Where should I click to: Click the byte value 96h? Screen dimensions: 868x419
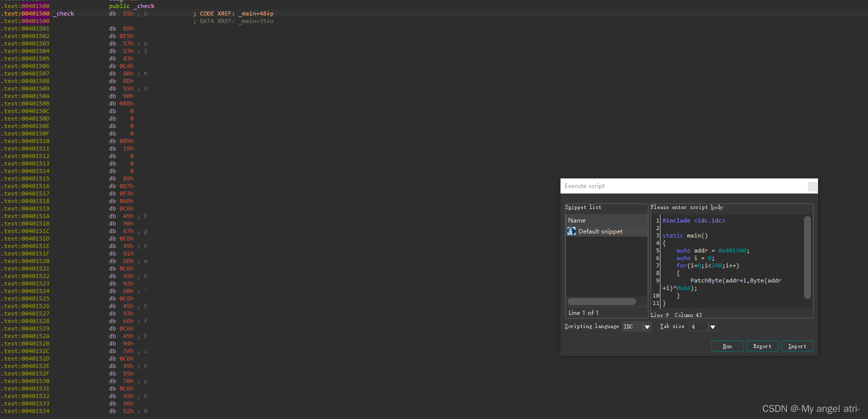tap(128, 403)
